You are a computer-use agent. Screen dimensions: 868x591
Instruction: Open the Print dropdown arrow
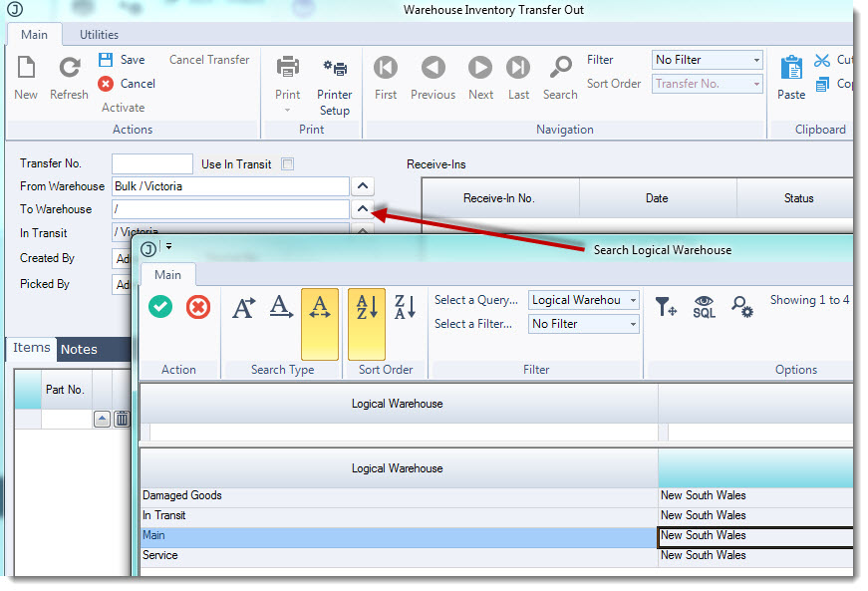[287, 111]
